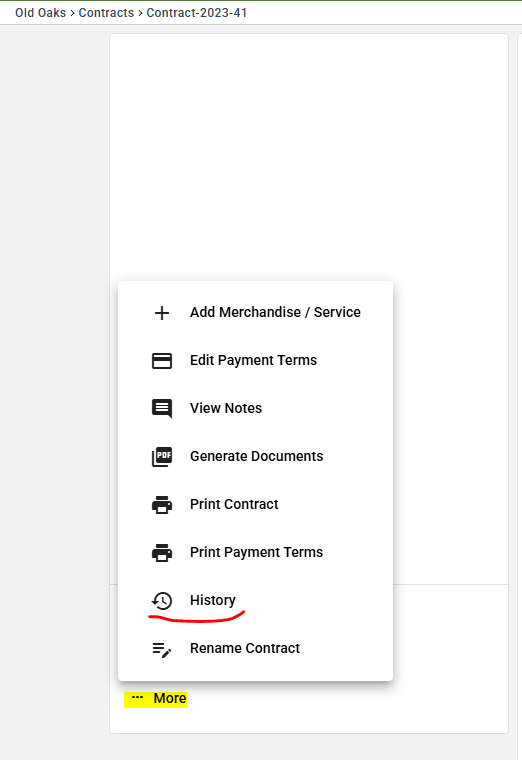Choose Rename Contract
522x760 pixels.
pyautogui.click(x=255, y=649)
